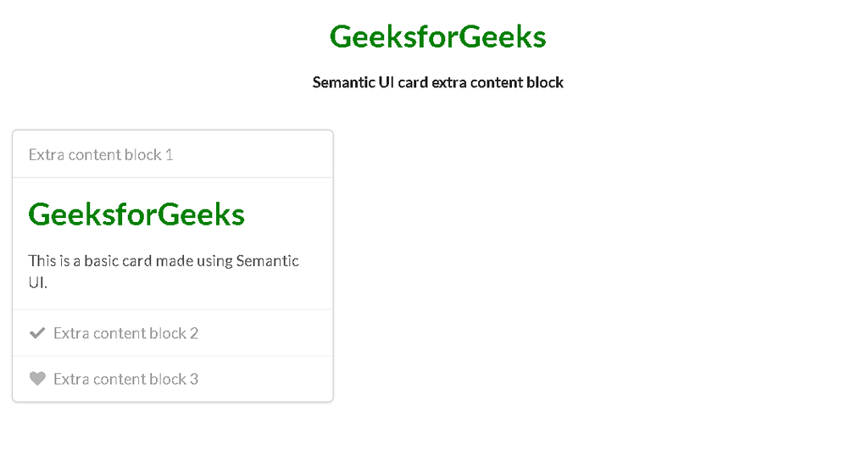The height and width of the screenshot is (456, 868).
Task: Click the word "using" in the card description
Action: coord(214,261)
